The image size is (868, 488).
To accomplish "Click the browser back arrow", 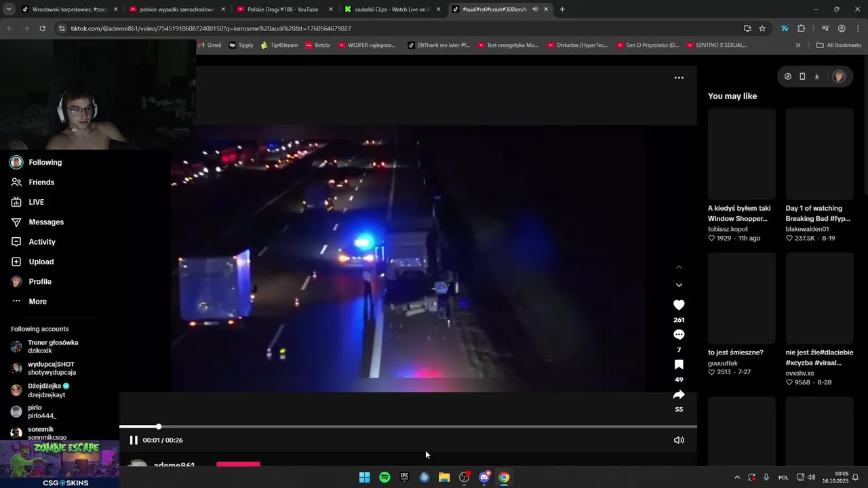I will click(x=9, y=28).
